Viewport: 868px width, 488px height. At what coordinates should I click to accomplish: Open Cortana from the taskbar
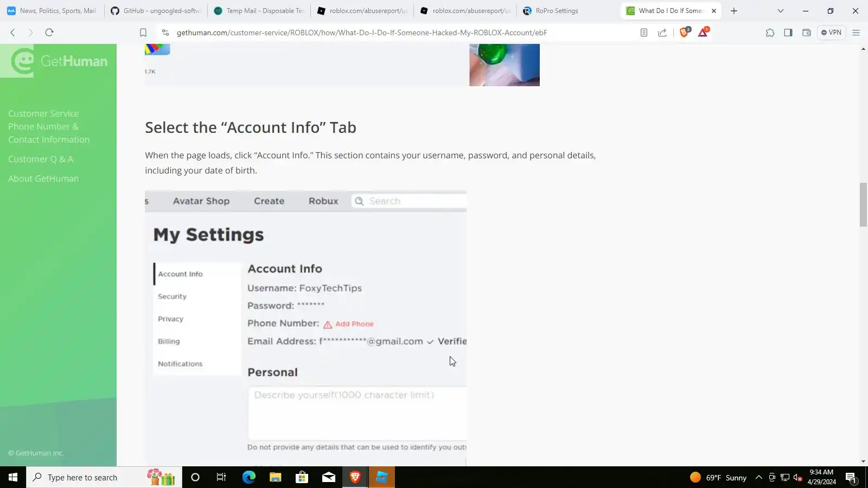[195, 477]
